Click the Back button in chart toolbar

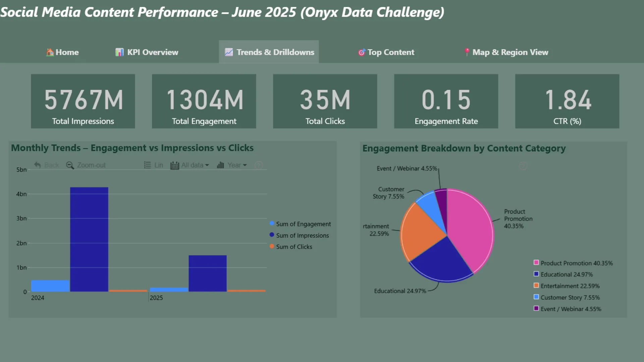coord(47,165)
